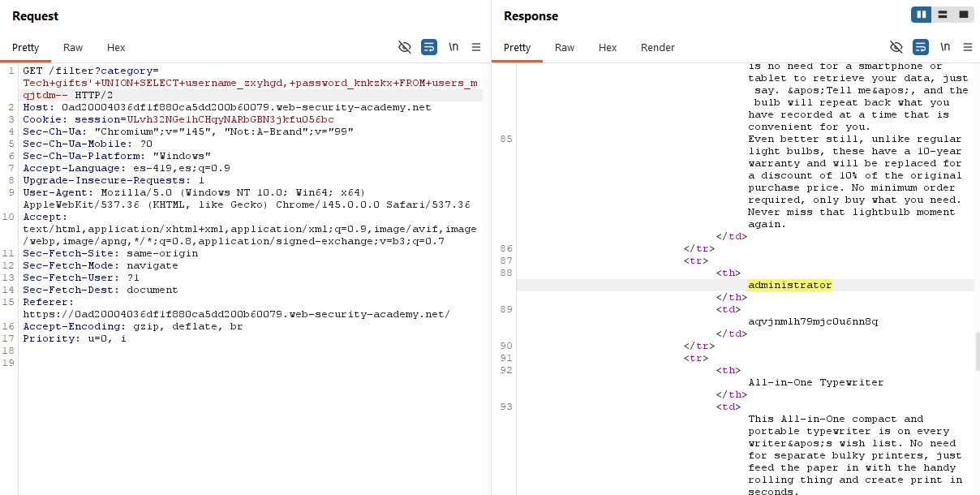Viewport: 980px width, 495px height.
Task: Toggle line wrapping in the Response panel
Action: pos(921,47)
